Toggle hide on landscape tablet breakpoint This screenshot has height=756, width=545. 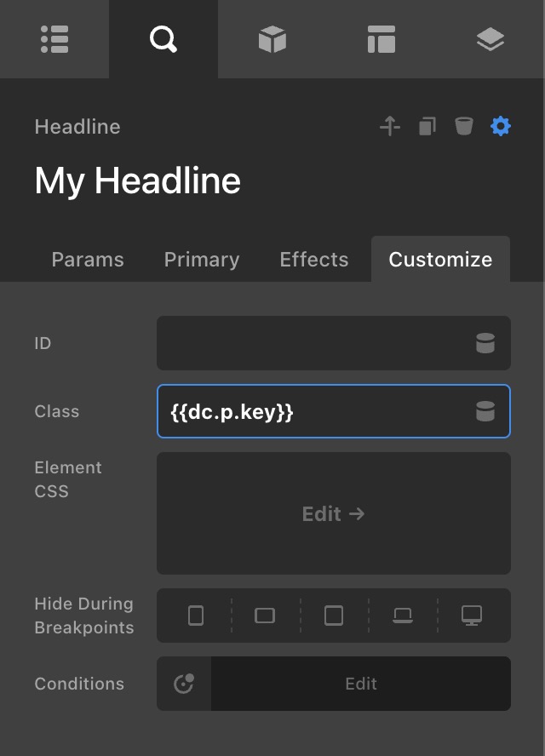click(265, 615)
